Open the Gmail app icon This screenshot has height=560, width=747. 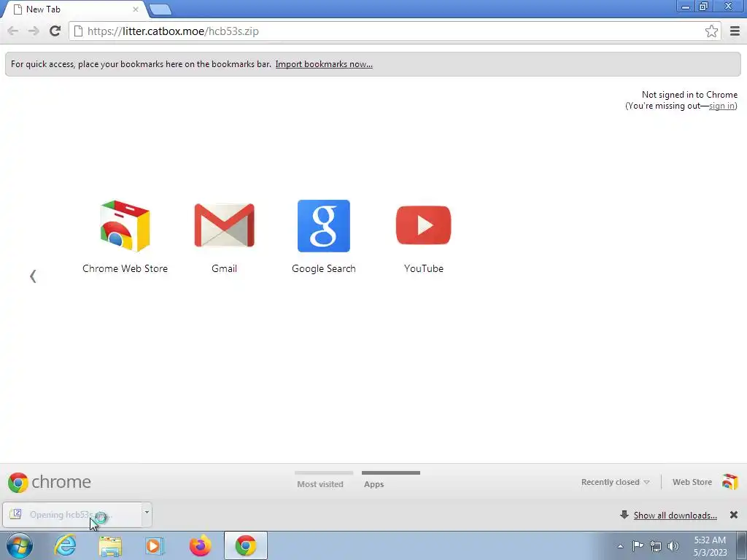(x=225, y=237)
